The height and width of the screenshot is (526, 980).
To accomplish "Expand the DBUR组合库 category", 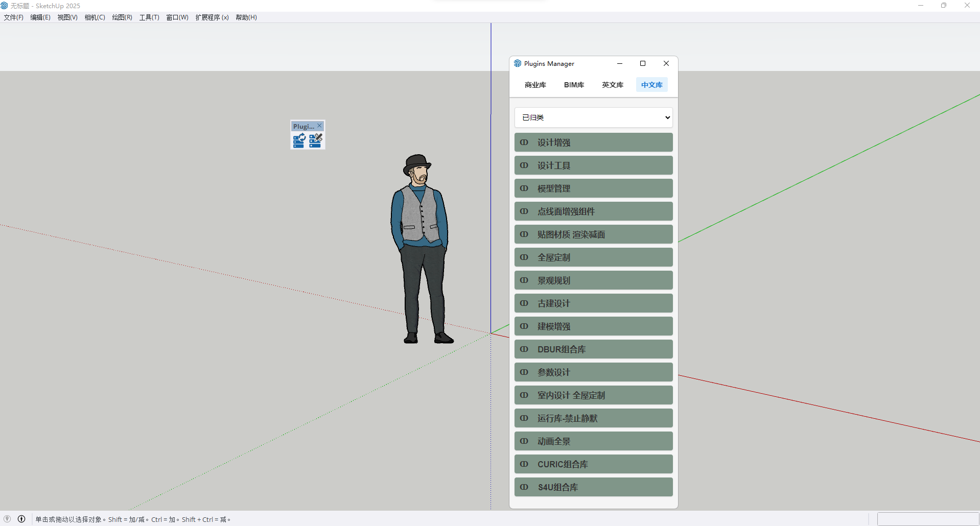I will pyautogui.click(x=593, y=349).
